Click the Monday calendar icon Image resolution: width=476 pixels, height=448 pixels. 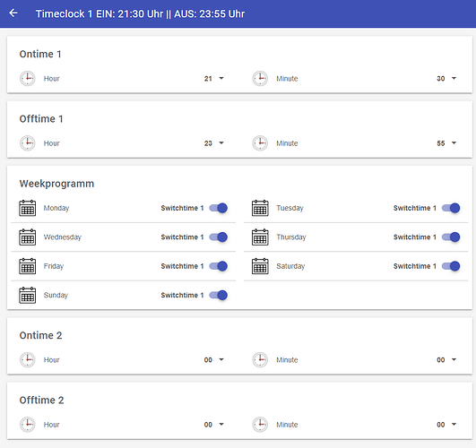click(x=28, y=208)
